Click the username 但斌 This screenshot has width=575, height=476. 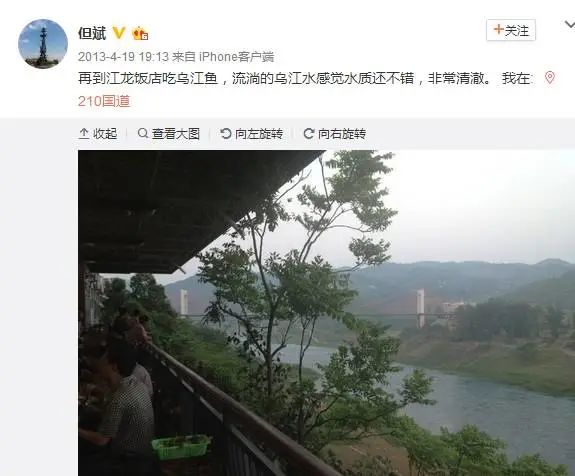(x=92, y=33)
